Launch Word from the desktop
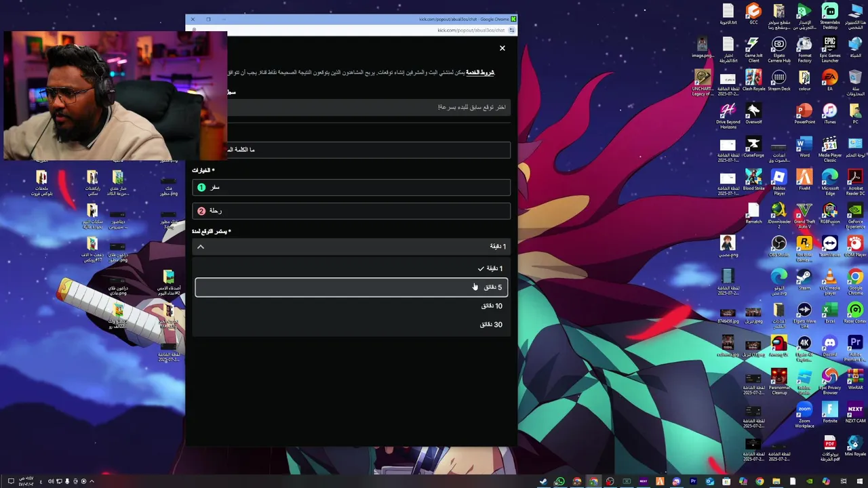Image resolution: width=868 pixels, height=488 pixels. 804,146
